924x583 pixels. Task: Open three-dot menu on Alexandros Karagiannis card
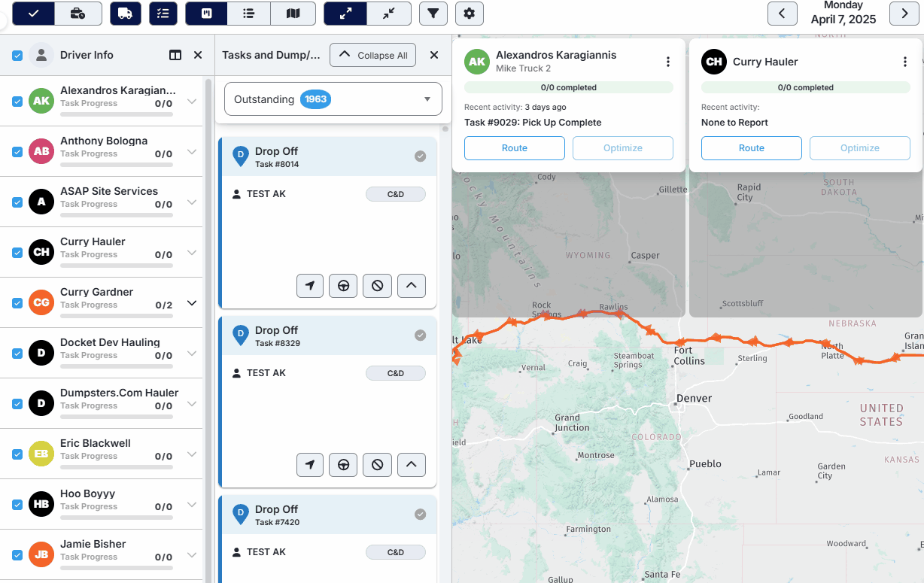click(668, 62)
